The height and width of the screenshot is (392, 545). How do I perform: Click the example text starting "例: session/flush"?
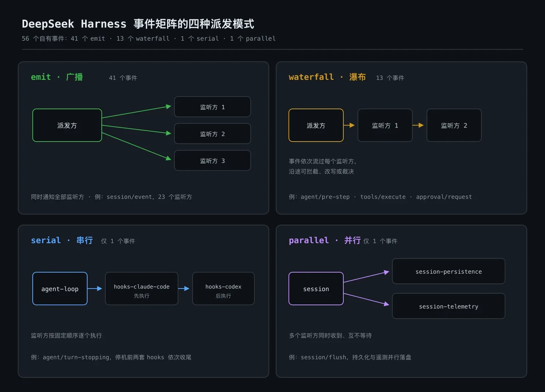[x=350, y=357]
